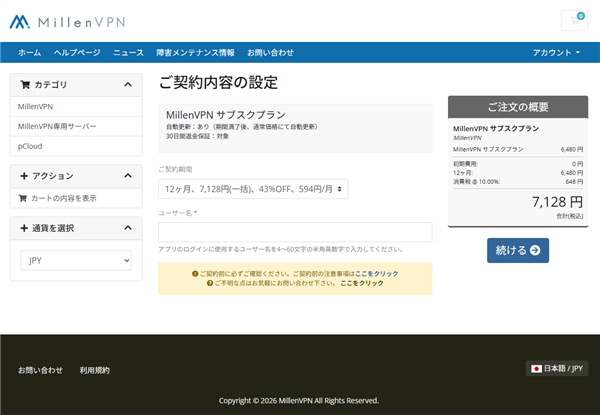Click the 消費税 @ 10.00% line

pos(518,182)
